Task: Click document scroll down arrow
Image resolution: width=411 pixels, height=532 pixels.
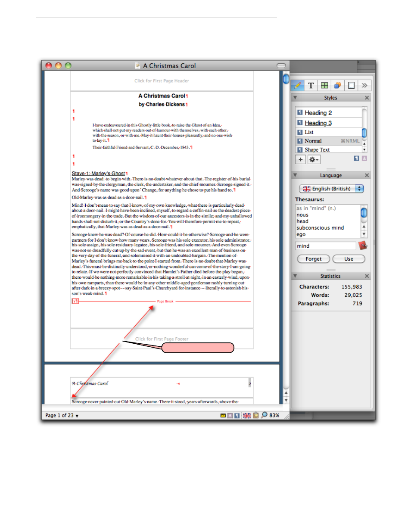Action: click(286, 400)
